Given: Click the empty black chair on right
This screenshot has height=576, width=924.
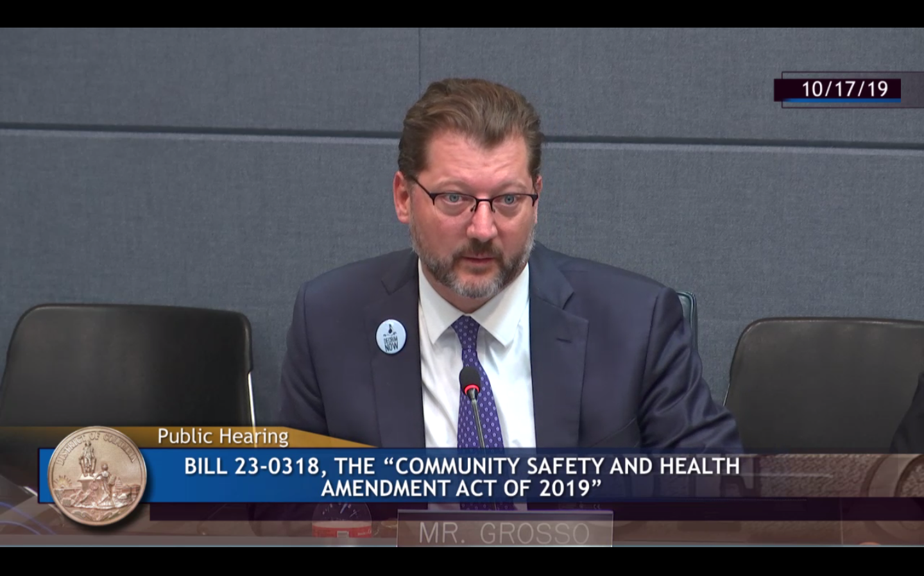Looking at the screenshot, I should [x=828, y=378].
